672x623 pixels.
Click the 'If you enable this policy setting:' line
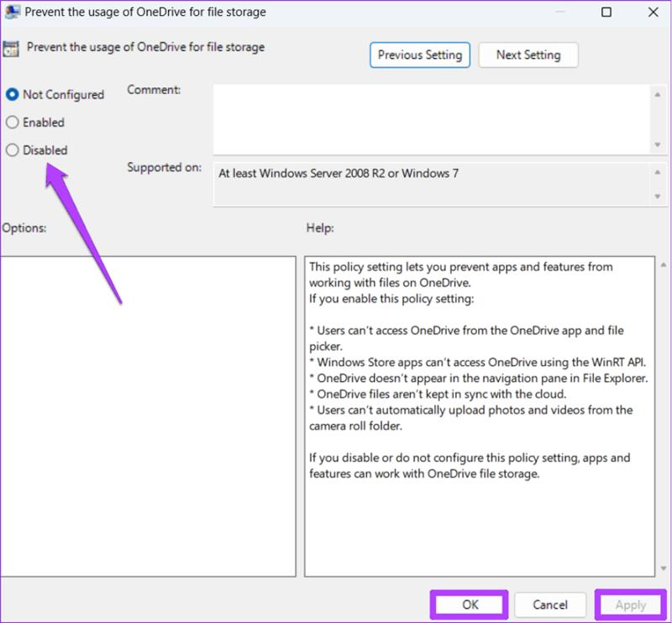point(391,298)
